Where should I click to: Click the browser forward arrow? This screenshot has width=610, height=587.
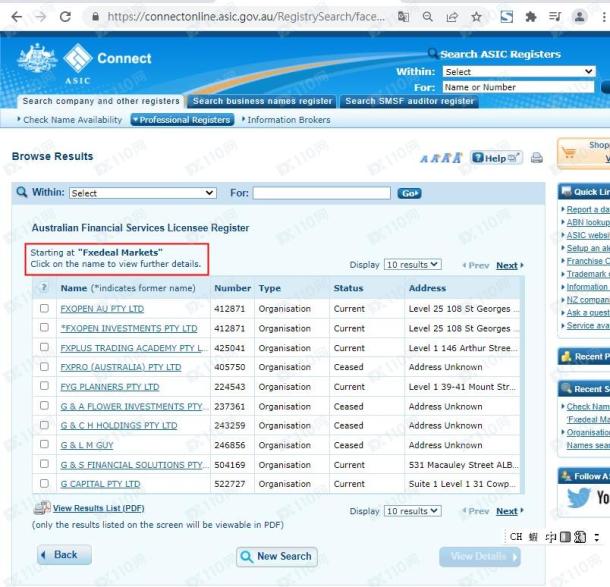(40, 17)
